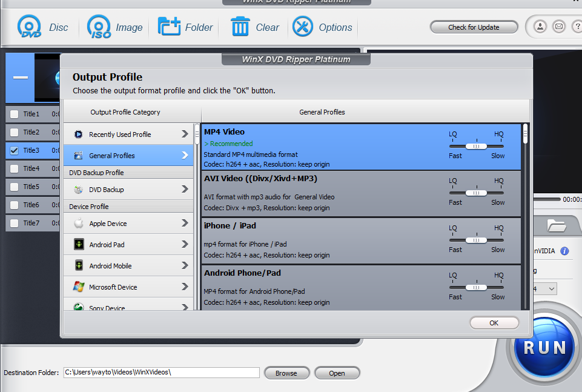
Task: Click the Open destination button
Action: (x=337, y=373)
